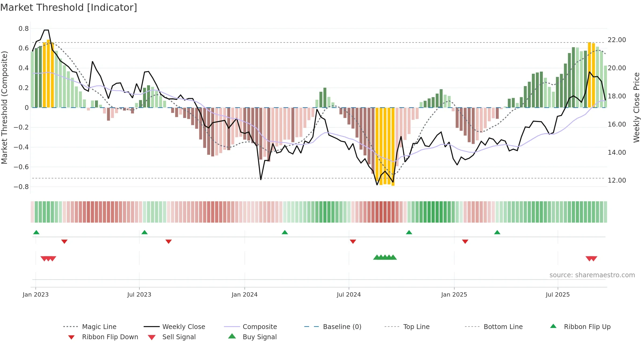Viewport: 644px width, 362px height.
Task: Click the 18.00 price axis label
Action: click(617, 96)
